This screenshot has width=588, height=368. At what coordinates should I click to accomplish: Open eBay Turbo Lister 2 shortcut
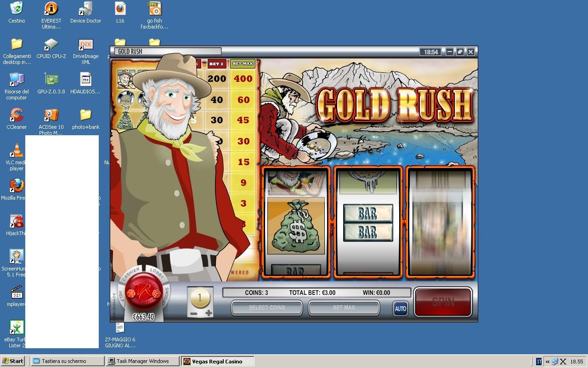click(16, 334)
